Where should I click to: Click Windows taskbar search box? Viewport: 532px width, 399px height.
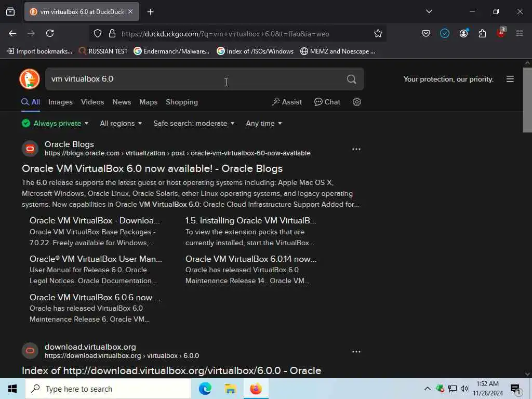[x=108, y=389]
